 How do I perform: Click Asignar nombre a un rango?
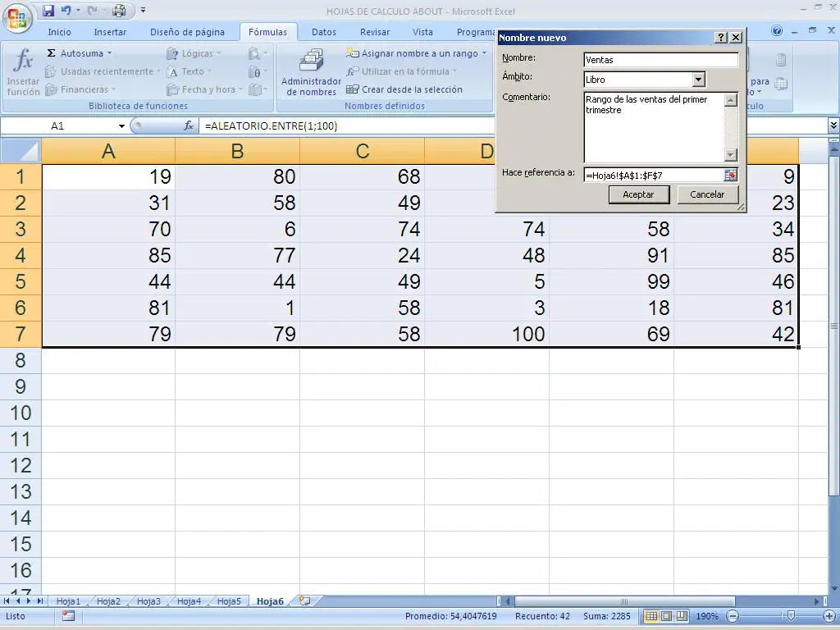click(416, 53)
